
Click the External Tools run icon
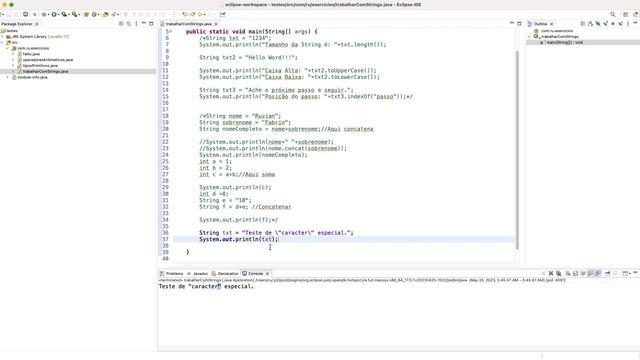click(75, 14)
